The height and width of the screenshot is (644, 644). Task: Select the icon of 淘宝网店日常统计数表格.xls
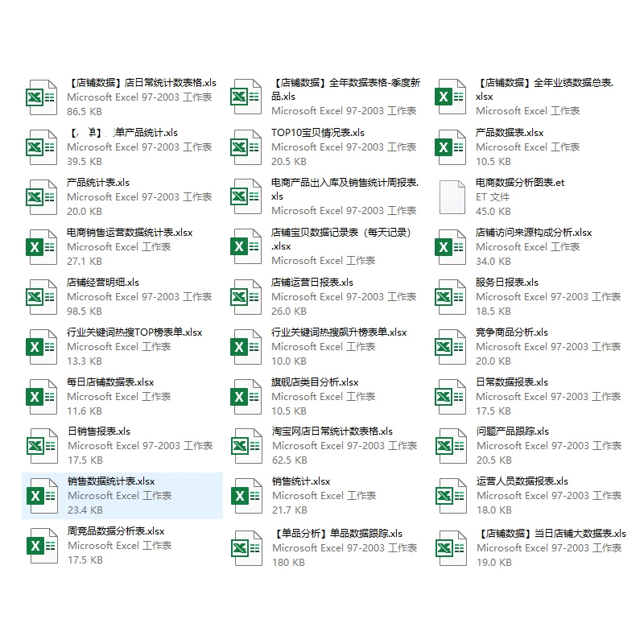point(247,446)
